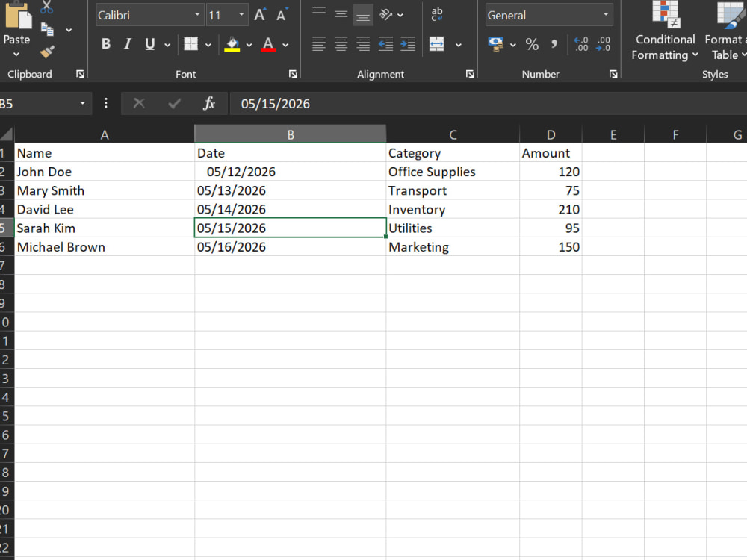Image resolution: width=747 pixels, height=560 pixels.
Task: Increase the cell indent
Action: [x=408, y=44]
